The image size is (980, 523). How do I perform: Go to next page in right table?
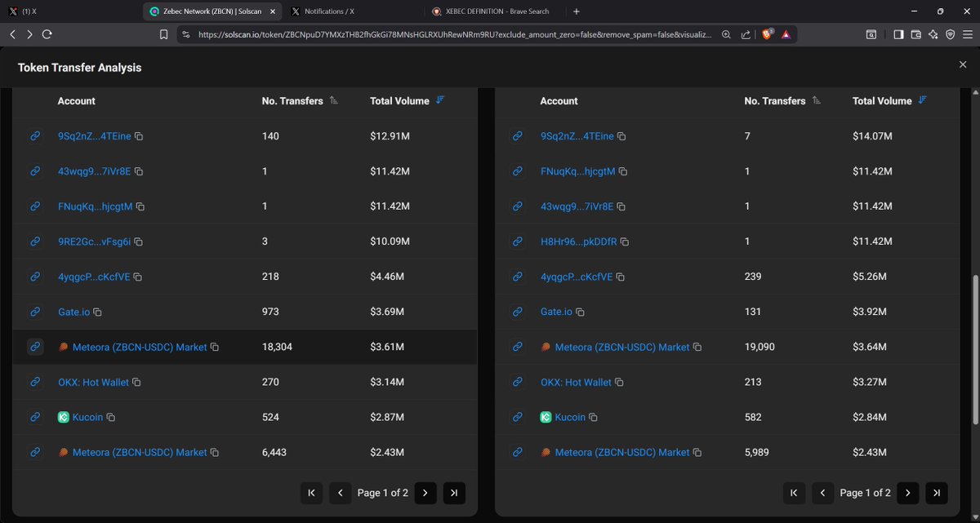pos(907,493)
